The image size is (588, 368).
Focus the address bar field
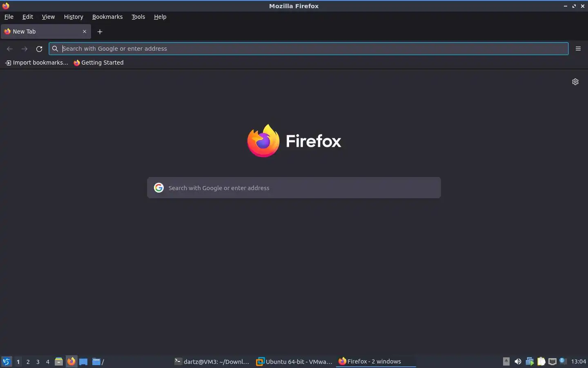click(x=309, y=49)
